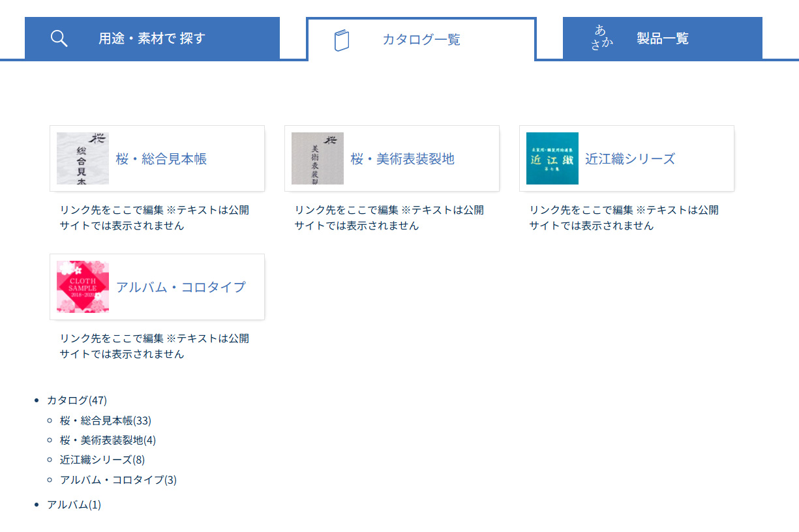Click the 桜・美術表装裂地 cover thumbnail
The image size is (799, 532).
pyautogui.click(x=318, y=158)
